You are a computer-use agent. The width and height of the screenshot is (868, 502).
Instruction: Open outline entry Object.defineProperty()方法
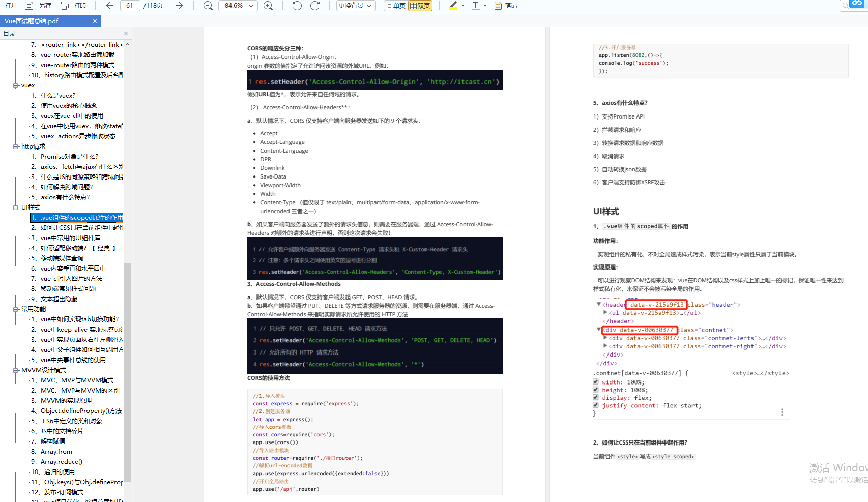(x=76, y=411)
